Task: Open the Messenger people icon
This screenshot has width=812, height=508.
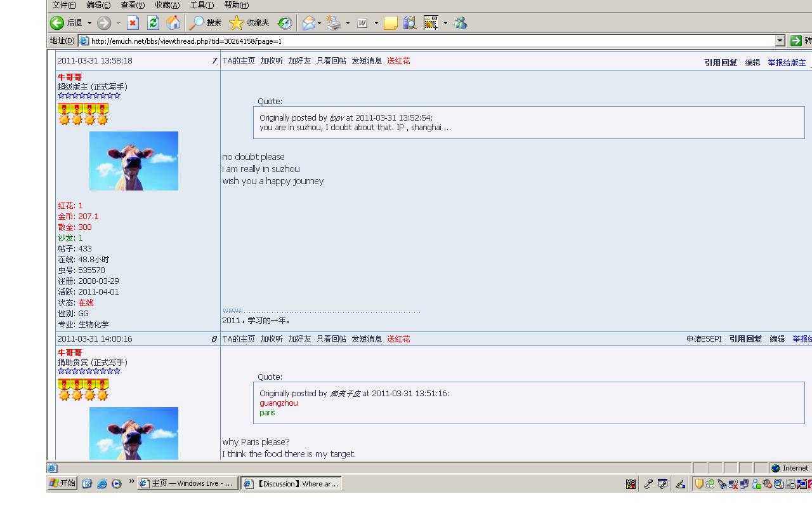Action: 460,23
